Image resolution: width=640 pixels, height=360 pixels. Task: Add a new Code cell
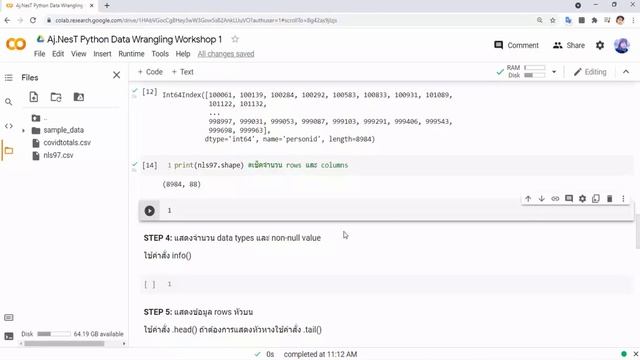pyautogui.click(x=150, y=72)
